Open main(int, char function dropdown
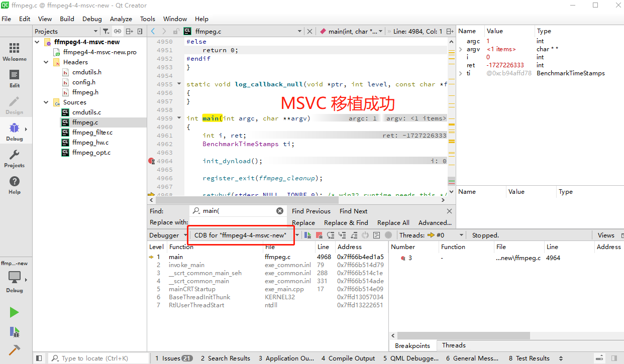This screenshot has width=624, height=364. pyautogui.click(x=352, y=31)
